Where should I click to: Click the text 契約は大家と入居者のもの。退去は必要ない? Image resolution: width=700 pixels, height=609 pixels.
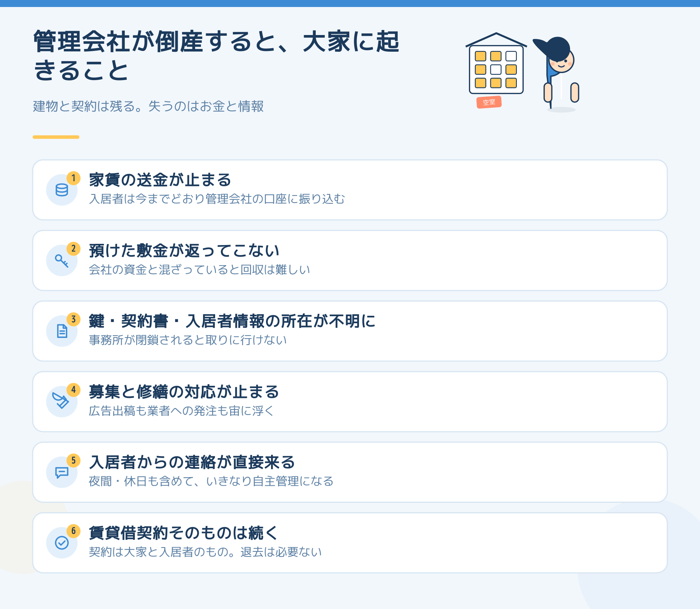[x=205, y=552]
